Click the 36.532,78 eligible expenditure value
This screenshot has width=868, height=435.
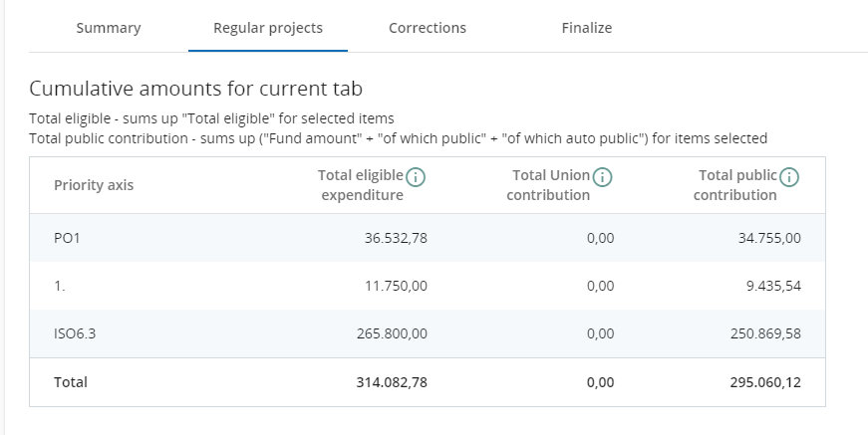[392, 238]
